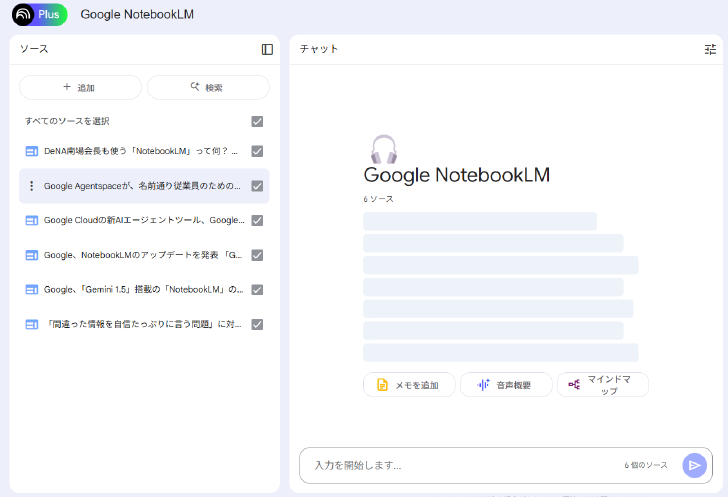The height and width of the screenshot is (497, 728).
Task: Click document icon beside DeNA南場会長 source
Action: (32, 151)
